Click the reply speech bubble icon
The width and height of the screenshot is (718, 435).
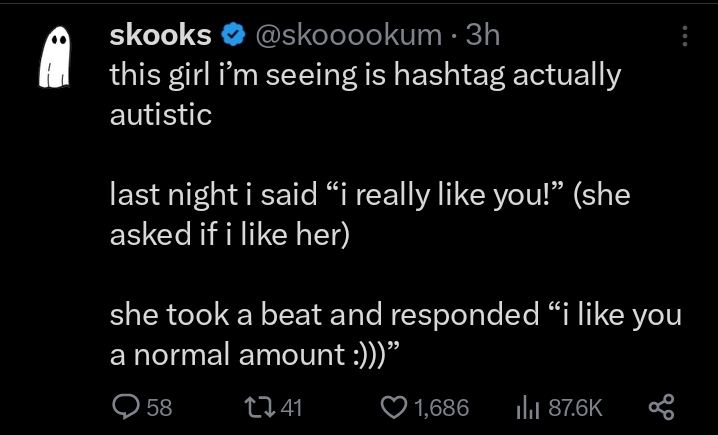click(126, 407)
